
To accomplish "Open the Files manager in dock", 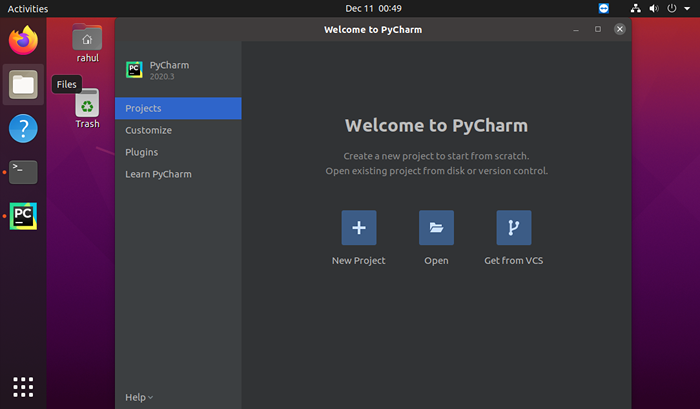I will click(23, 85).
